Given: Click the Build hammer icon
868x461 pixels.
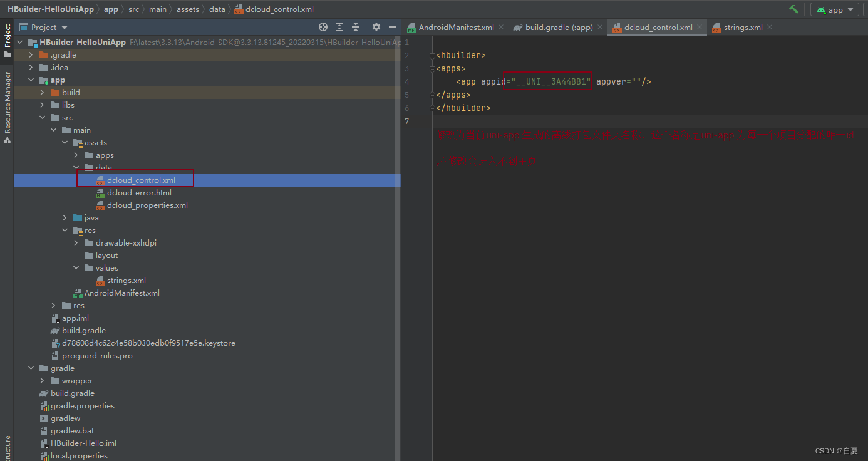Looking at the screenshot, I should 794,9.
